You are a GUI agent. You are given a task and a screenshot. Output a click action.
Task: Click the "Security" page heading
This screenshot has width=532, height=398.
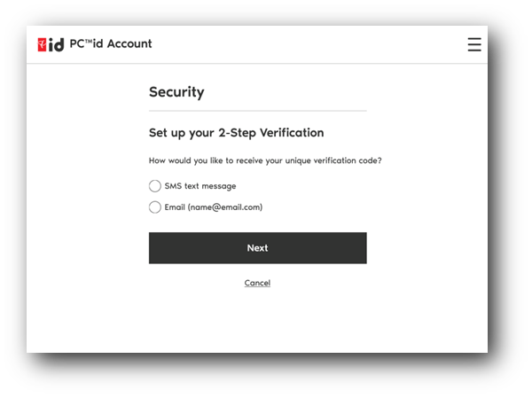tap(176, 91)
